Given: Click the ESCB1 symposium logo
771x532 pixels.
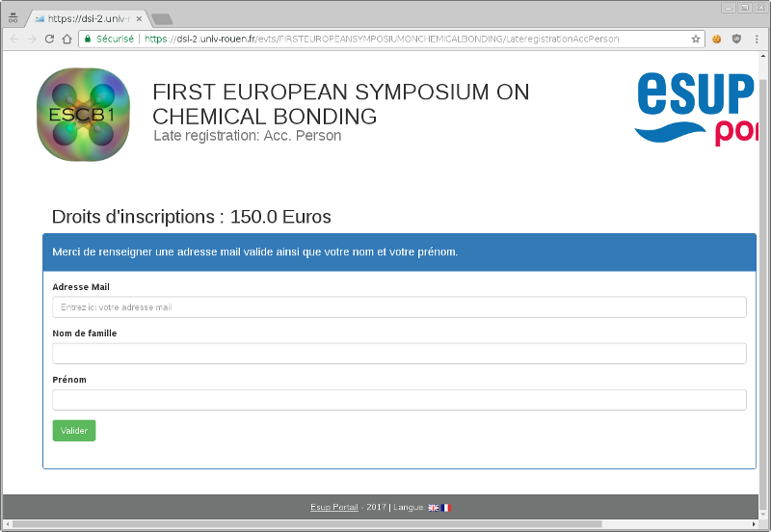Looking at the screenshot, I should pos(83,115).
